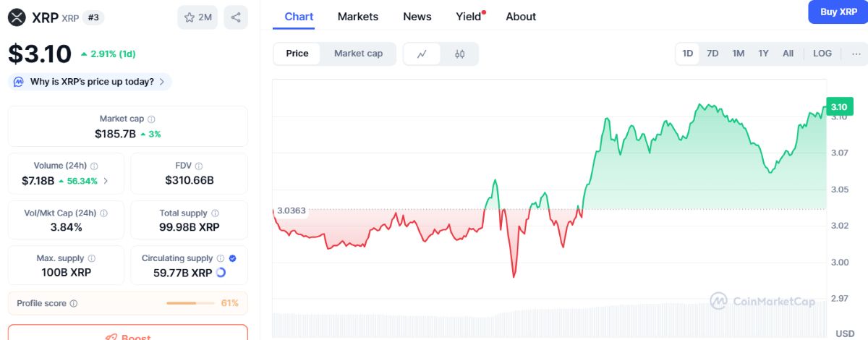Click the info icon next to Profile score

(x=74, y=304)
